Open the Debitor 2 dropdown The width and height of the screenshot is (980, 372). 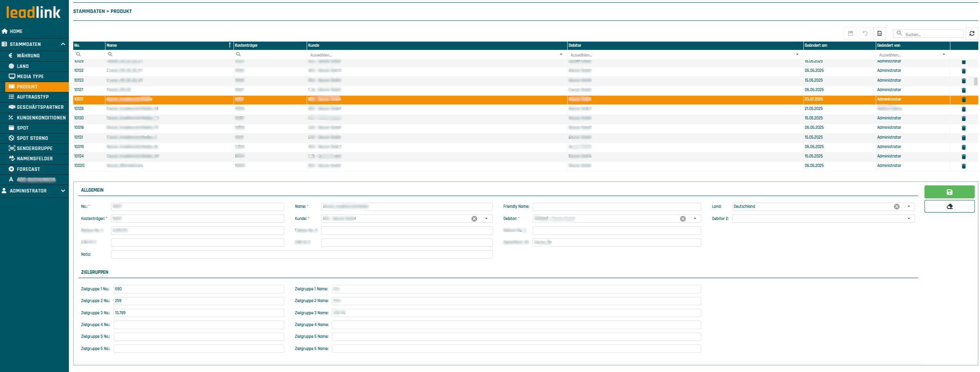pyautogui.click(x=909, y=218)
